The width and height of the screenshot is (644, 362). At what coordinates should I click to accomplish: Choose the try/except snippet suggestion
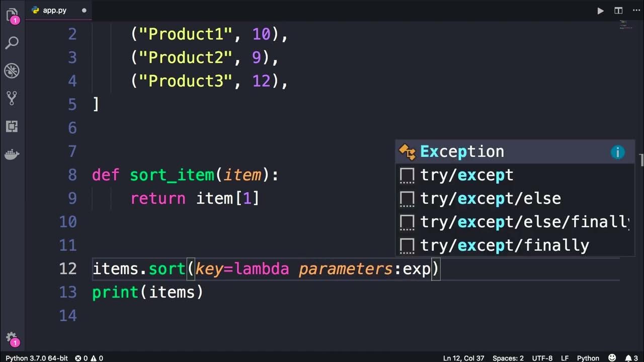515,175
